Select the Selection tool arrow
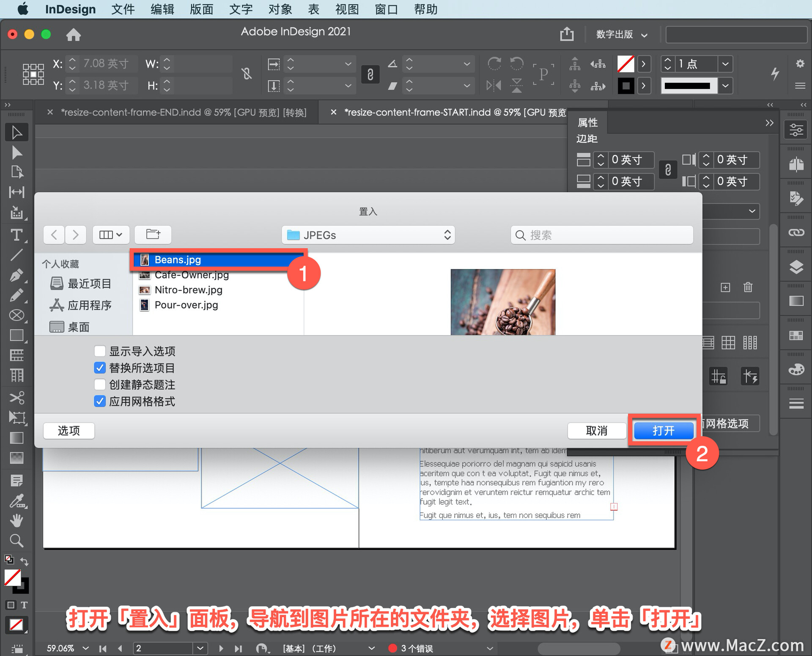This screenshot has width=812, height=656. point(16,132)
